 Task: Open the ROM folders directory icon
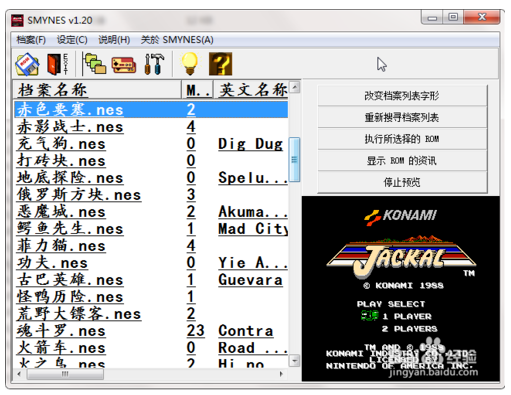94,64
